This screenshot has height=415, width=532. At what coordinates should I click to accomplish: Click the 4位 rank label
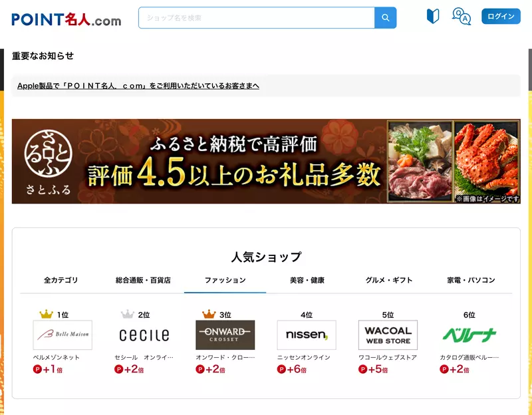tap(307, 315)
